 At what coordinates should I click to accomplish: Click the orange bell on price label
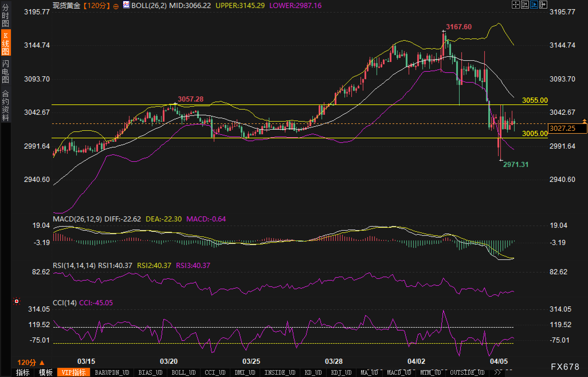tap(584, 121)
